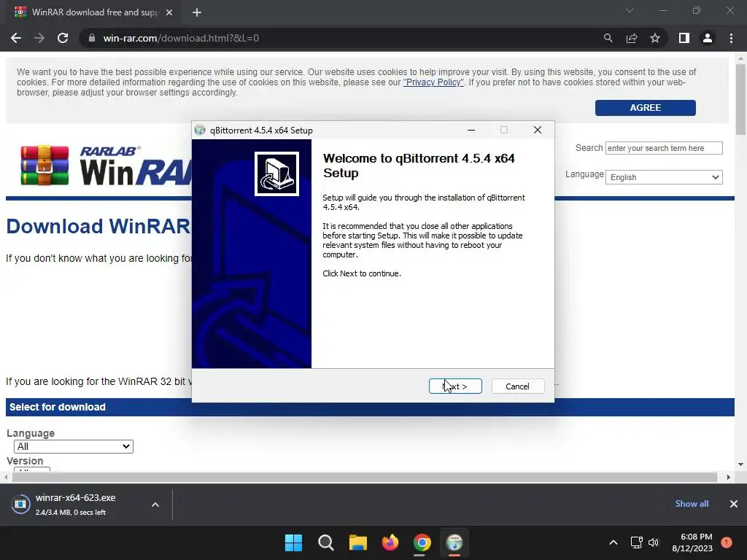This screenshot has height=560, width=747.
Task: Agree to the cookie notice
Action: tap(645, 108)
